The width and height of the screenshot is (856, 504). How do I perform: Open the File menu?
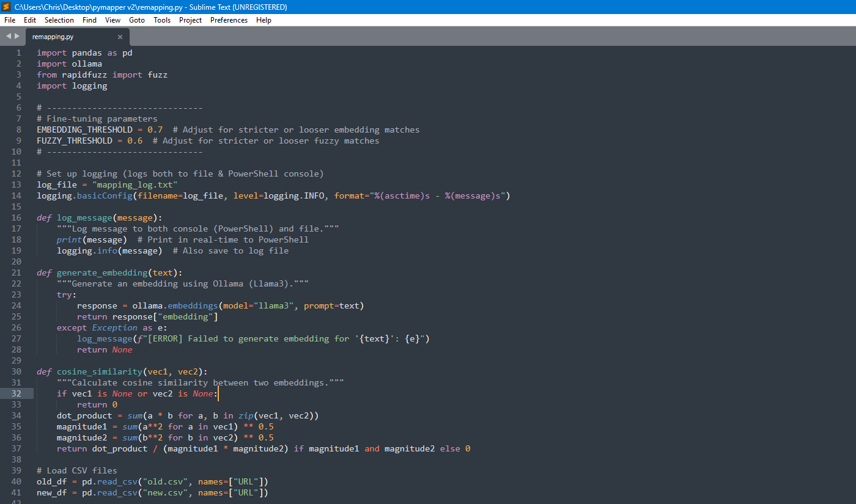coord(10,20)
